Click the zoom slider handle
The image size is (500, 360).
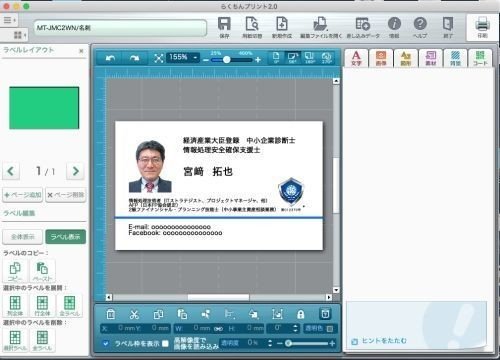click(227, 60)
